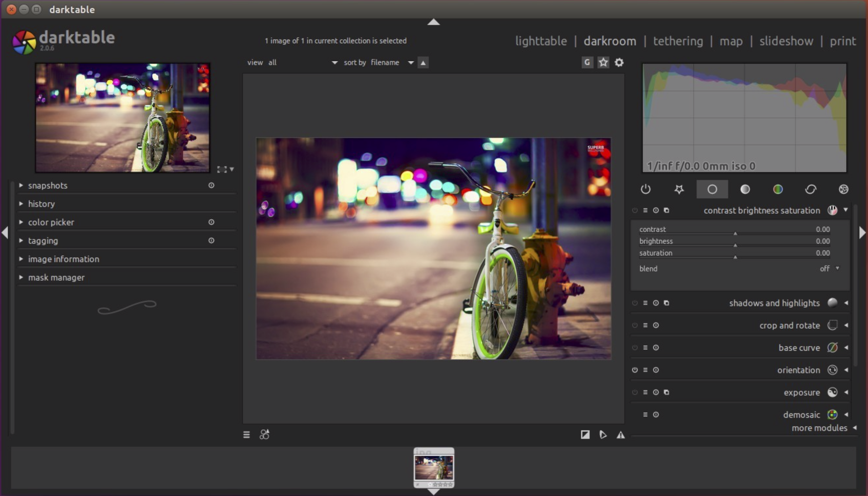This screenshot has width=868, height=496.
Task: Switch off the orientation module
Action: point(635,370)
